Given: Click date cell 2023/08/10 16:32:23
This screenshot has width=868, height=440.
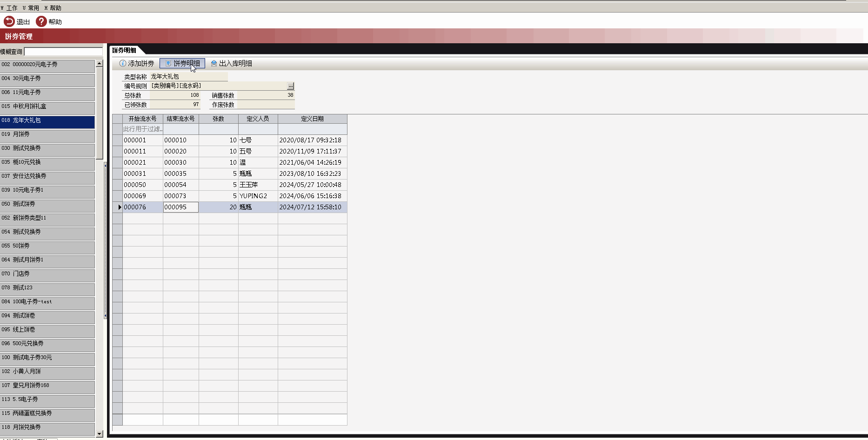Looking at the screenshot, I should pos(313,173).
